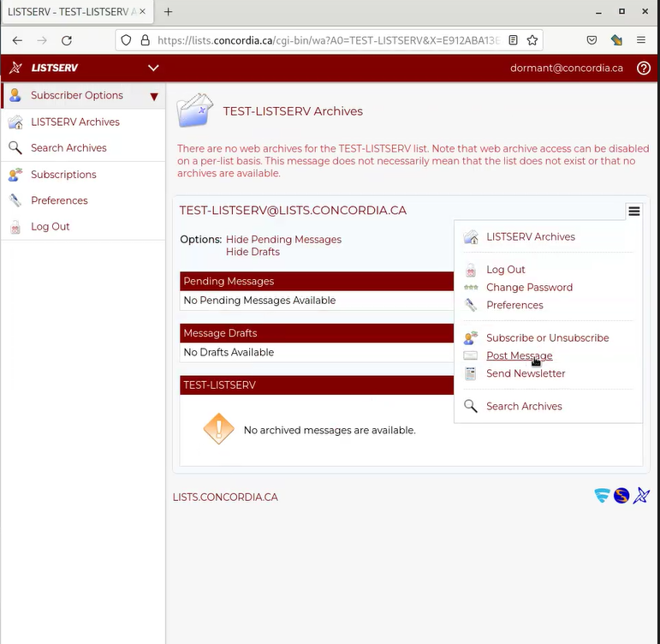Click popup Preferences tools icon

(471, 305)
